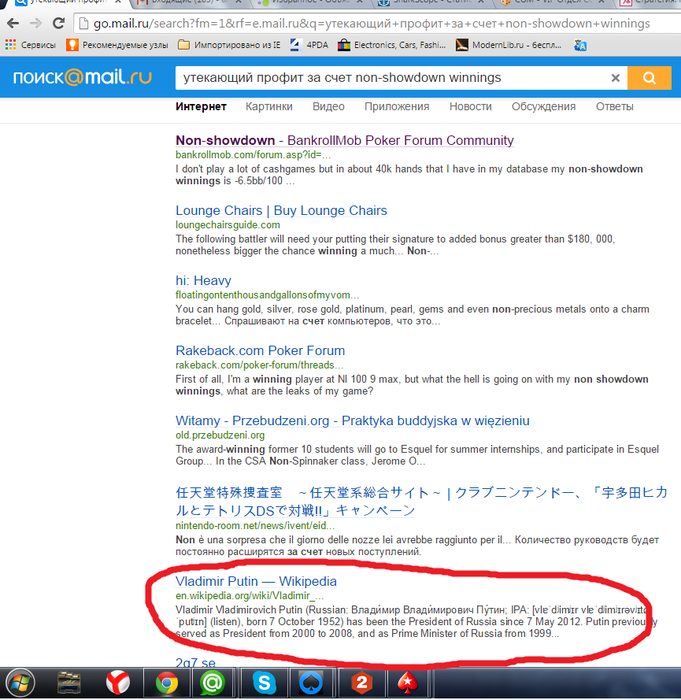Open the ModernLib.ru bookmark
This screenshot has height=700, width=681.
(509, 45)
